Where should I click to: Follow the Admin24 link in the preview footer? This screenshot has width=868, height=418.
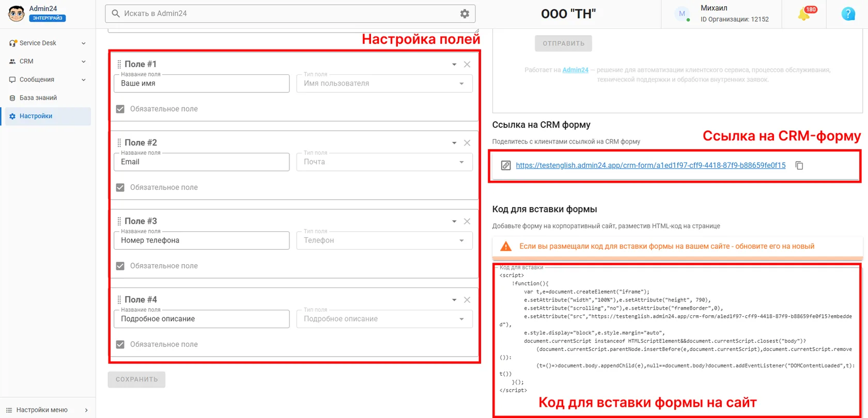coord(576,70)
